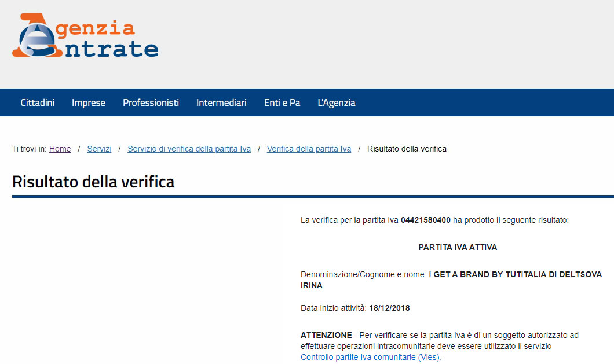Open Verifica della partita Iva breadcrumb link
This screenshot has width=614, height=364.
point(309,149)
